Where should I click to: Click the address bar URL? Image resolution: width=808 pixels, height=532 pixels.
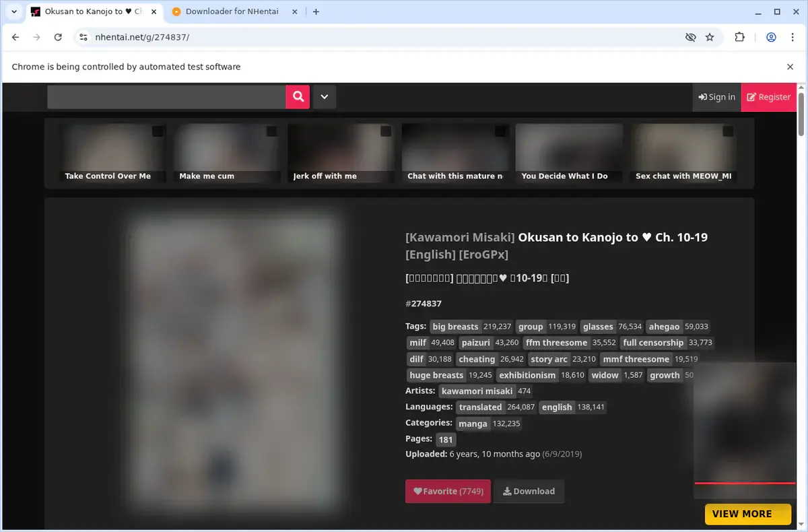click(142, 37)
